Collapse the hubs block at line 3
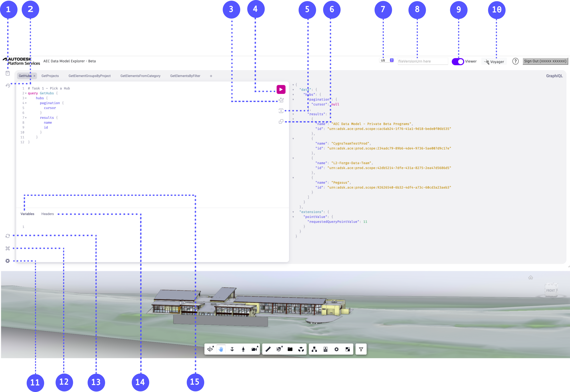This screenshot has width=570, height=392. click(x=26, y=98)
